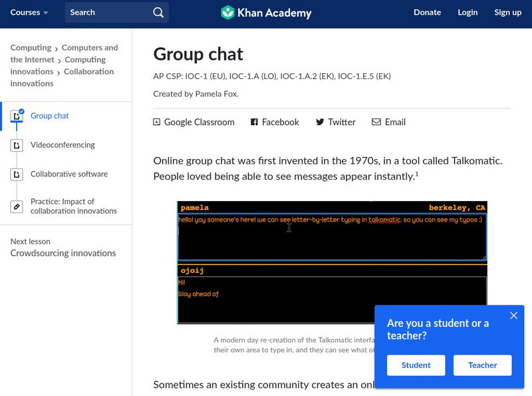Click Sign up in the header
This screenshot has height=396, width=532.
tap(507, 13)
